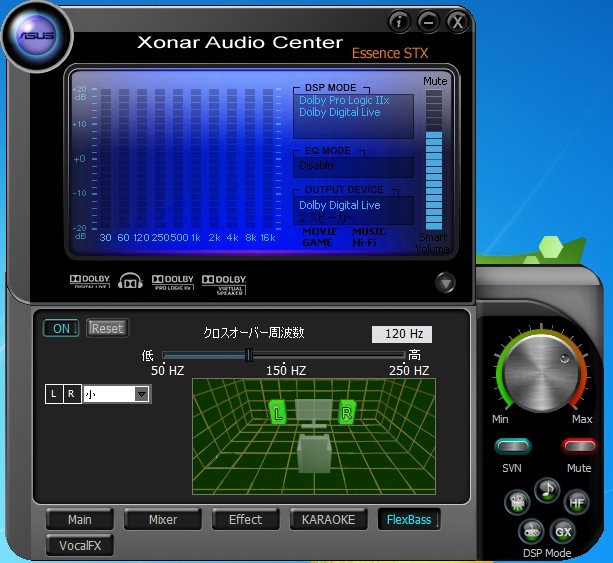Minimize the Xonar Audio Center window

pos(428,22)
